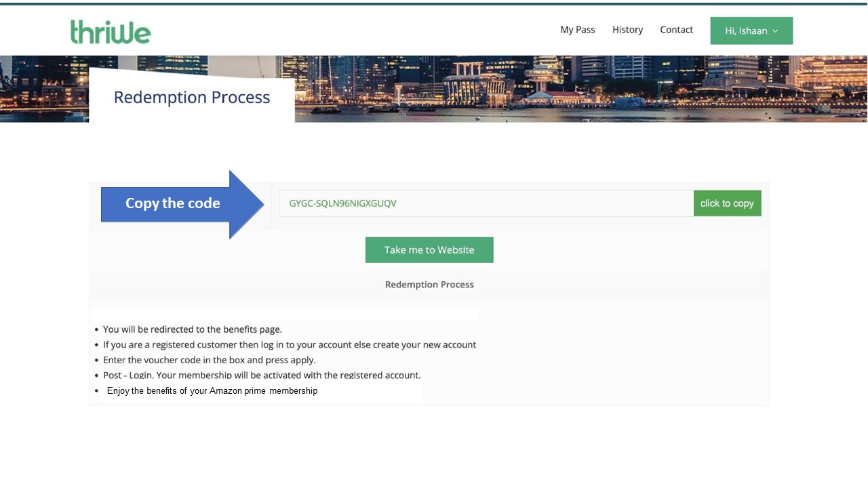Click the dark top border bar
Screen dimensions: 868x488
(x=434, y=3)
